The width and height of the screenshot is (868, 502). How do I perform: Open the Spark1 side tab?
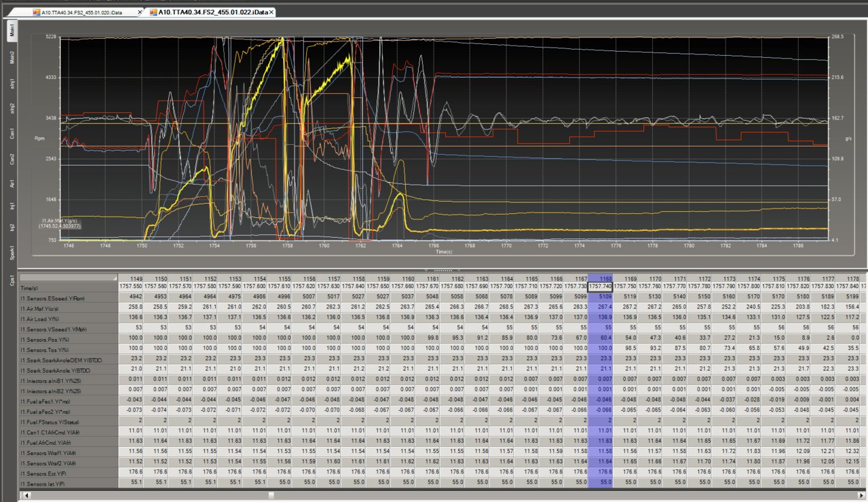(12, 253)
